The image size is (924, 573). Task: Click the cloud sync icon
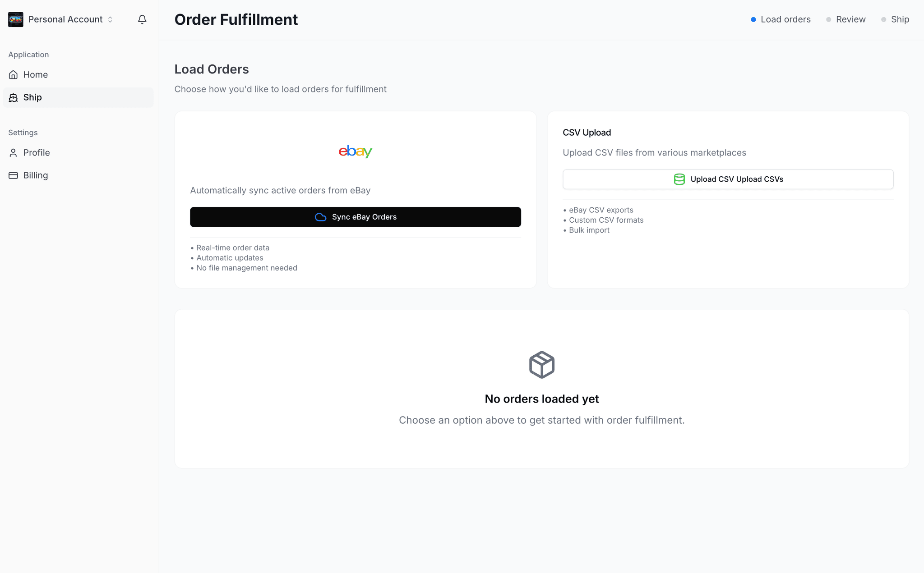pyautogui.click(x=321, y=217)
